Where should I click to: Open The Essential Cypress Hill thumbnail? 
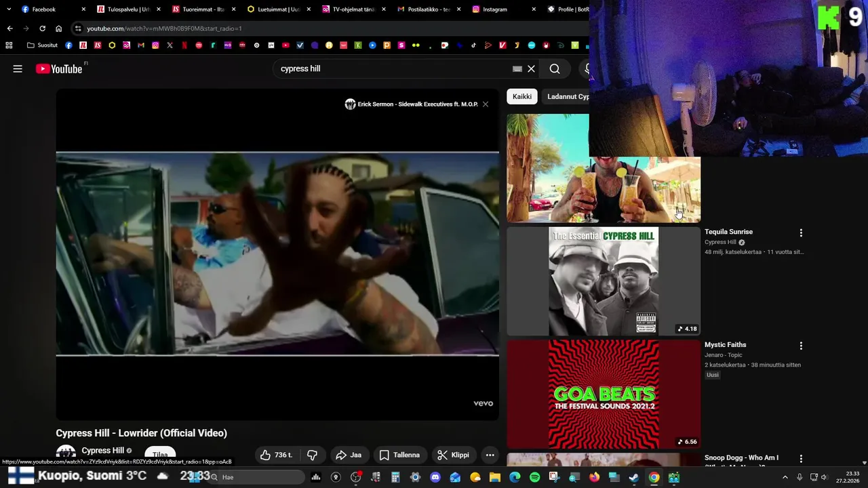604,281
